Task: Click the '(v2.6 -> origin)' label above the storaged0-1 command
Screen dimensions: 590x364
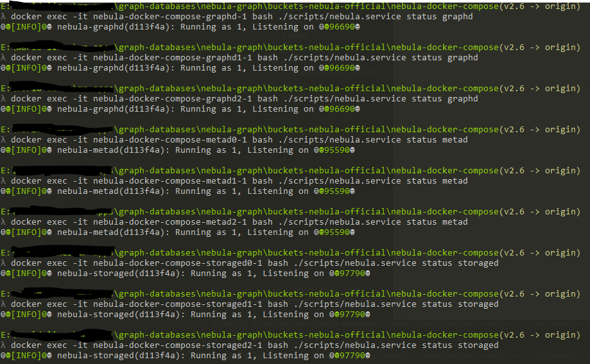Action: pyautogui.click(x=539, y=252)
